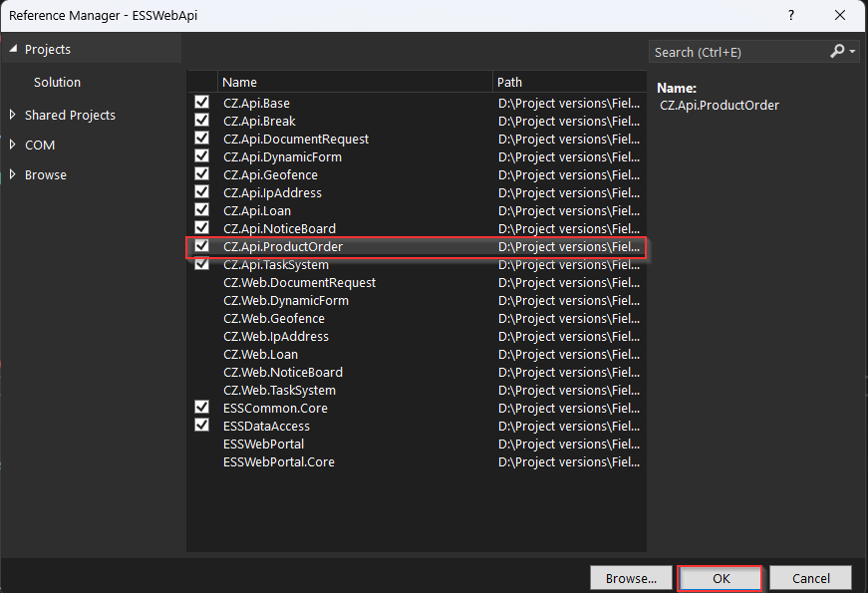Select the Projects category heading
The width and height of the screenshot is (868, 593).
(x=48, y=49)
